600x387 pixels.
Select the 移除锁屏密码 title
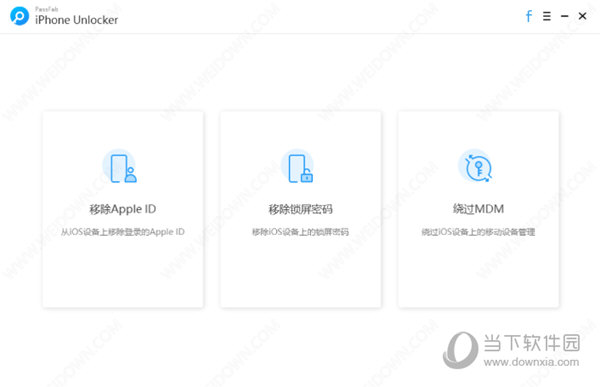coord(300,209)
